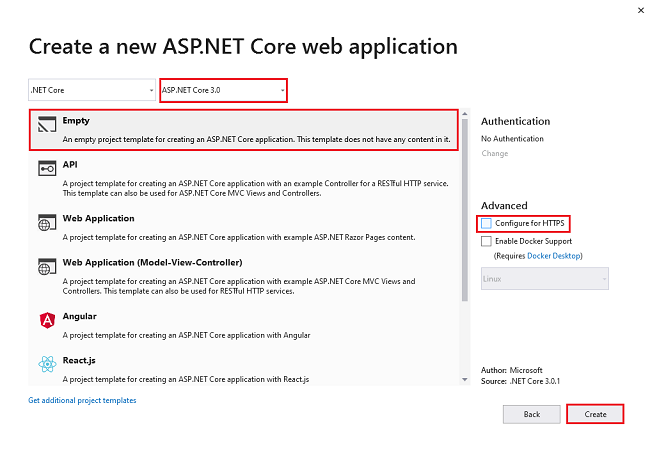
Task: Click the template list scrollbar thumb
Action: click(465, 210)
